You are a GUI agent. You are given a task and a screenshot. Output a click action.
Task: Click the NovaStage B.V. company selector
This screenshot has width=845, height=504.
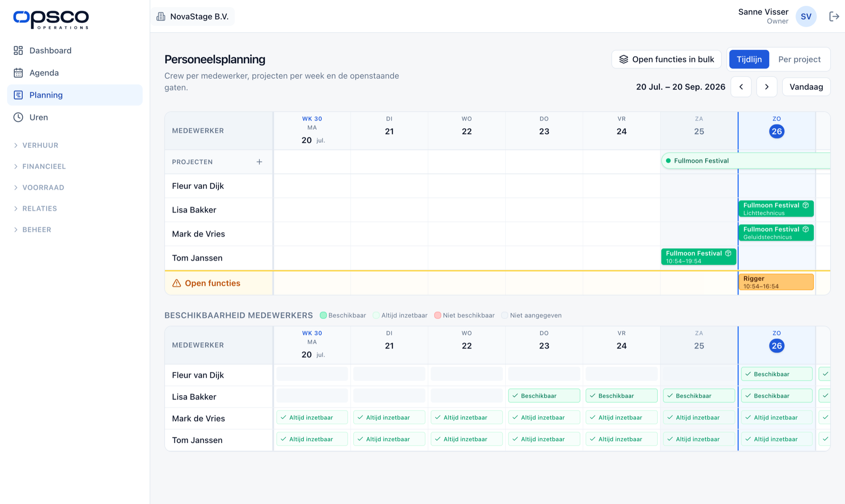pos(193,16)
